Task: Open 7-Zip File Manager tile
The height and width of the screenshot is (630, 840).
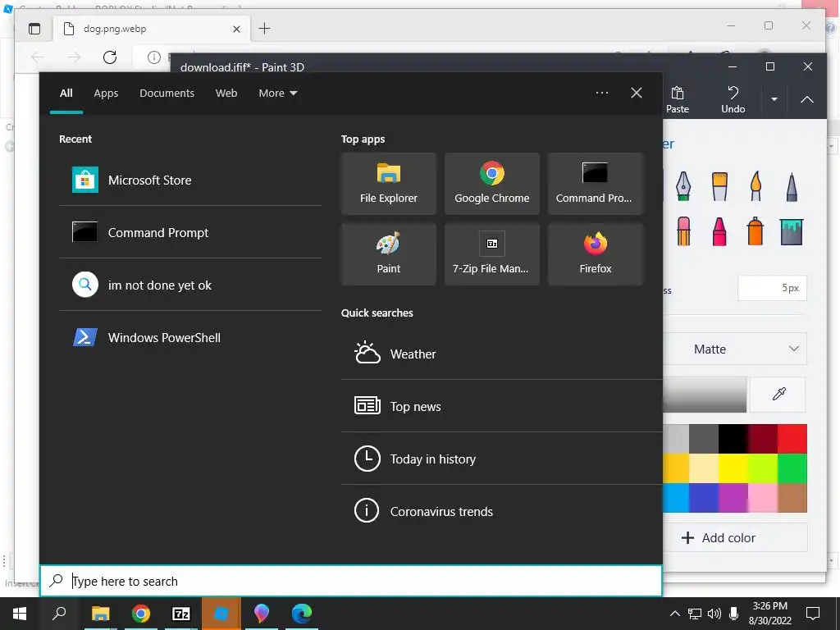Action: tap(492, 254)
